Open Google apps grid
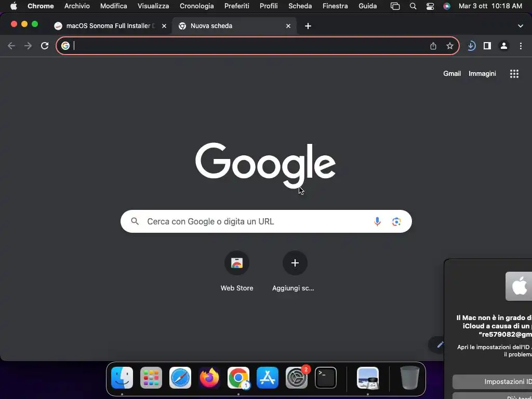 514,74
